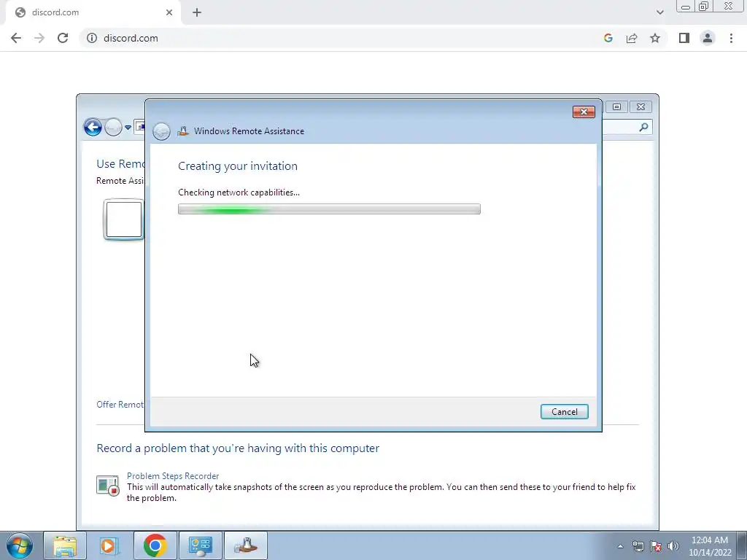Cancel the Remote Assistance invitation creation

click(564, 411)
